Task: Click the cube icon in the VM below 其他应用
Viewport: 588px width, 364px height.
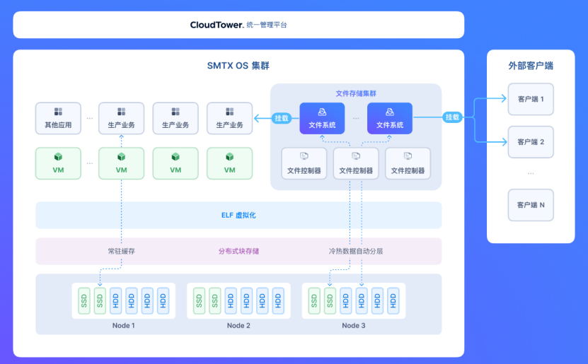Action: (58, 156)
